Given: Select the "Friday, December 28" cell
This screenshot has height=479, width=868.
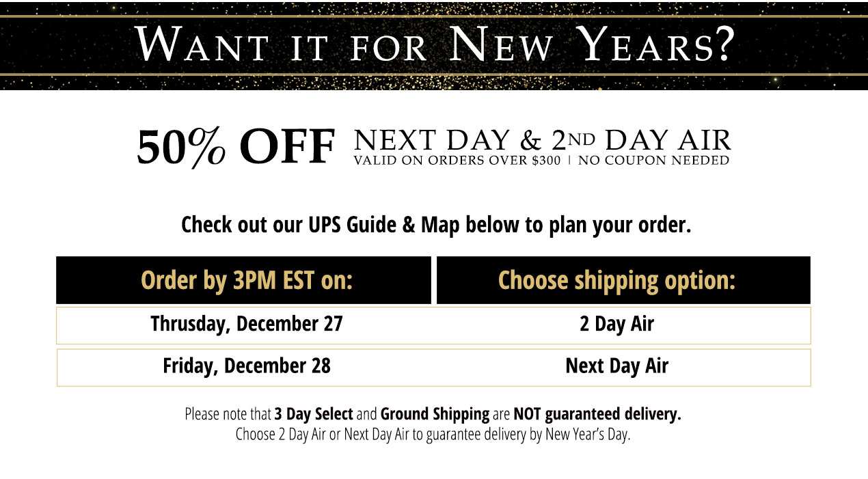Looking at the screenshot, I should pyautogui.click(x=247, y=366).
